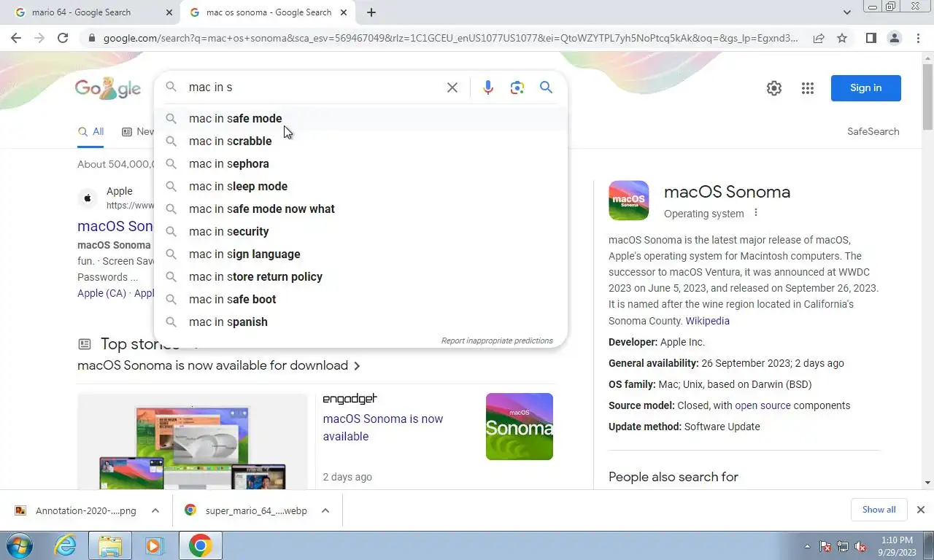Open more options for macOS Sonoma panel
934x560 pixels.
coord(756,213)
